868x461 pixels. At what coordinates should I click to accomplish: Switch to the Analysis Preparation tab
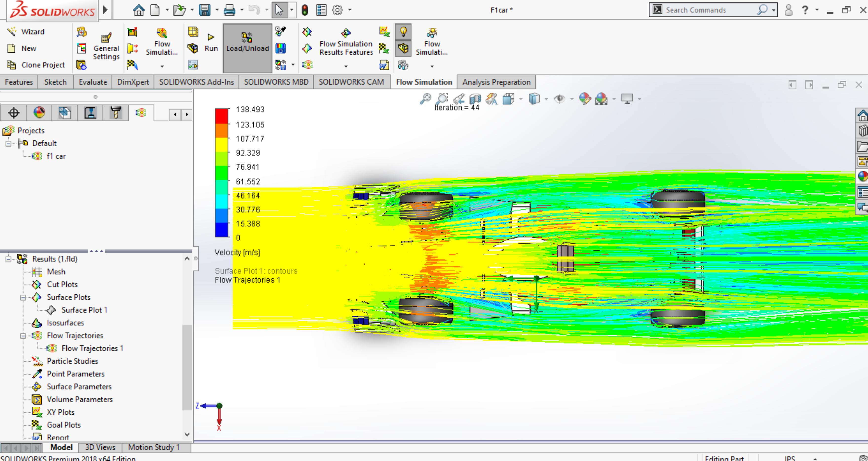pyautogui.click(x=496, y=82)
